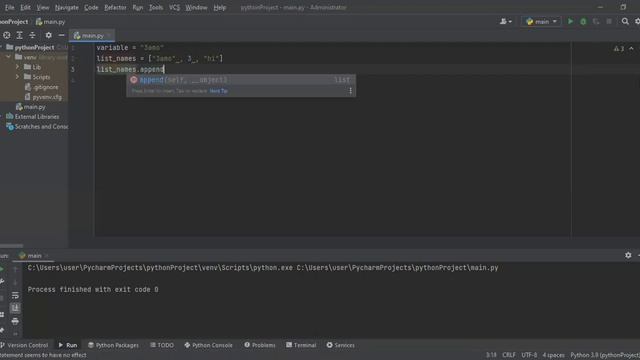The image size is (640, 360).
Task: Click the print icon in Run console
Action: [x=15, y=321]
